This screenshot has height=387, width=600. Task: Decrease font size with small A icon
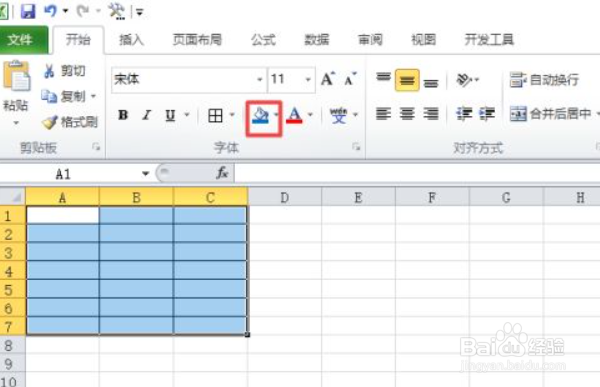tap(350, 79)
